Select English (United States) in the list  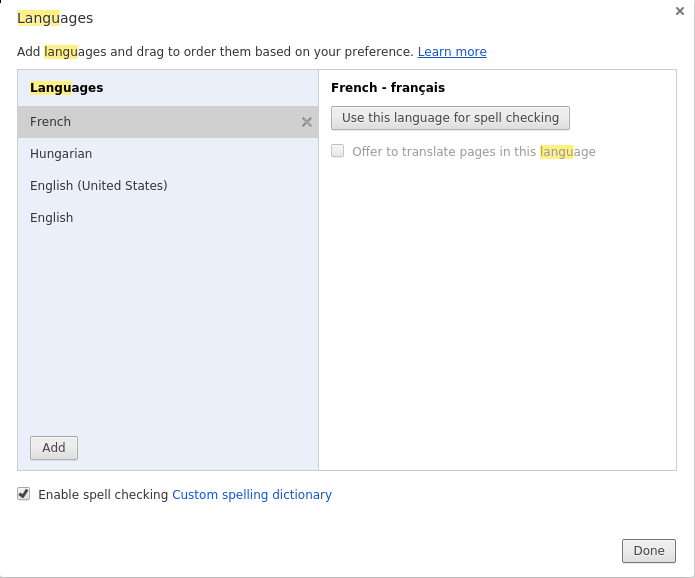click(x=168, y=186)
